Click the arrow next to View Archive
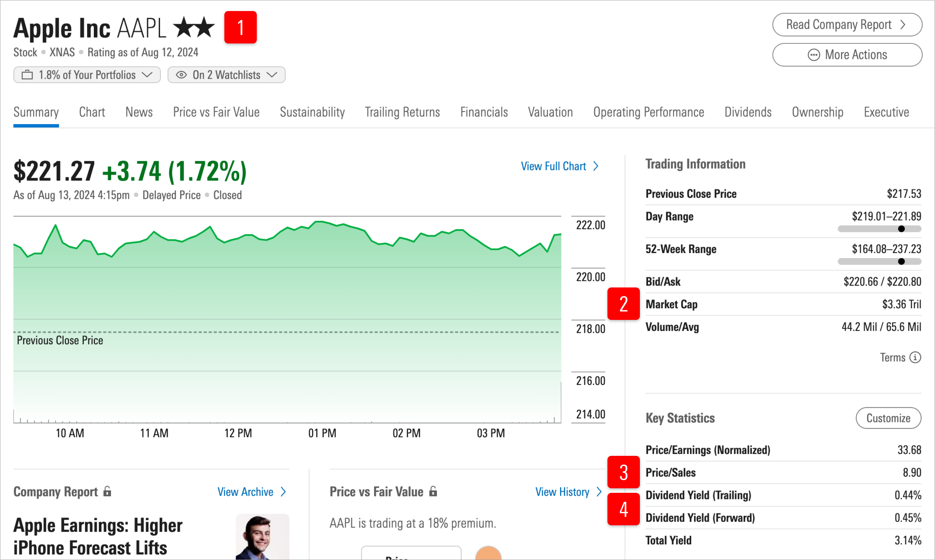 pos(283,492)
